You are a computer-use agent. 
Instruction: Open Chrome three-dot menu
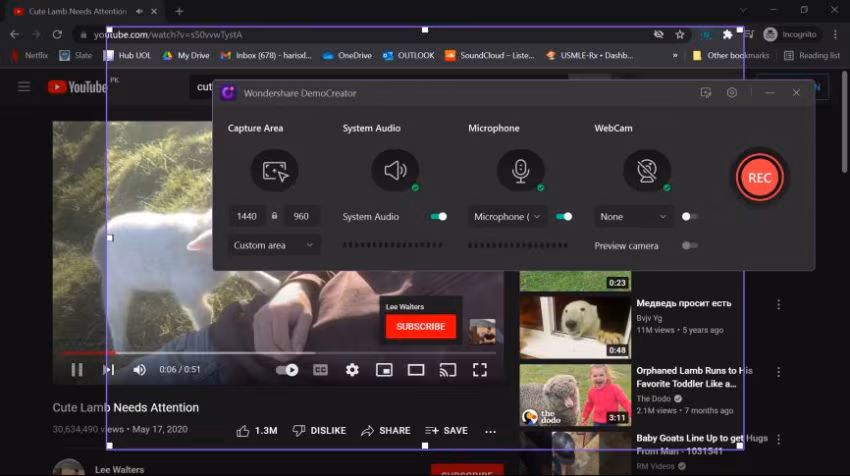pyautogui.click(x=835, y=34)
